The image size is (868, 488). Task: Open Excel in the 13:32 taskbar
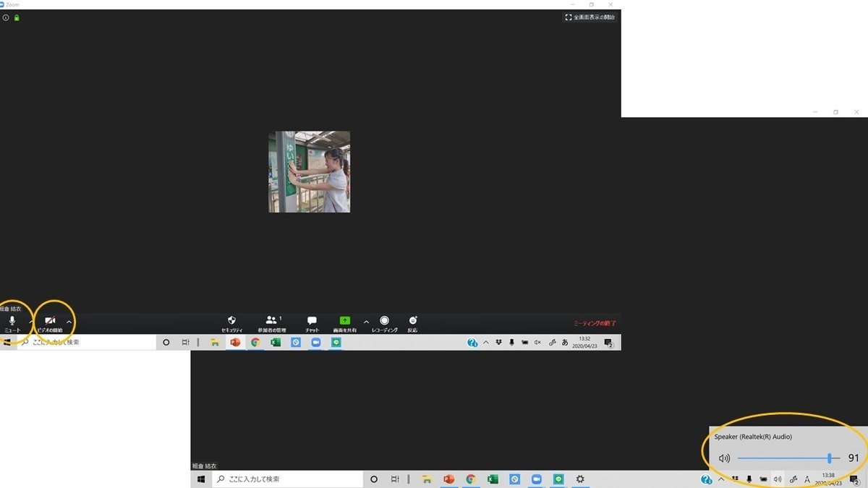point(276,342)
